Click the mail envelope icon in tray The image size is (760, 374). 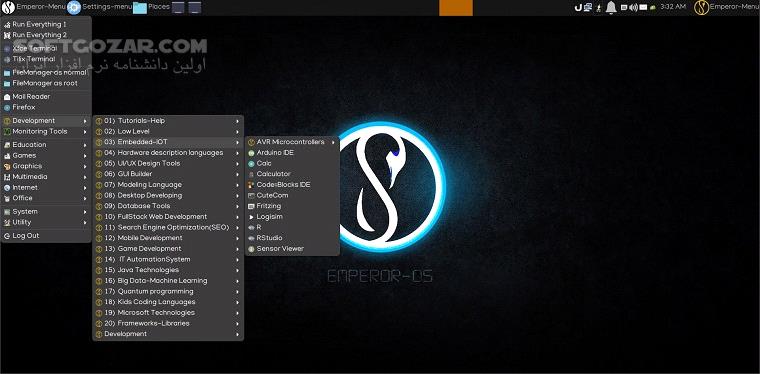(x=643, y=7)
